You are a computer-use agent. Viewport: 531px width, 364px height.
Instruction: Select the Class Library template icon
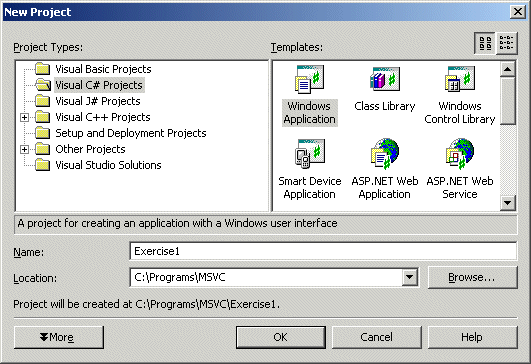(385, 79)
